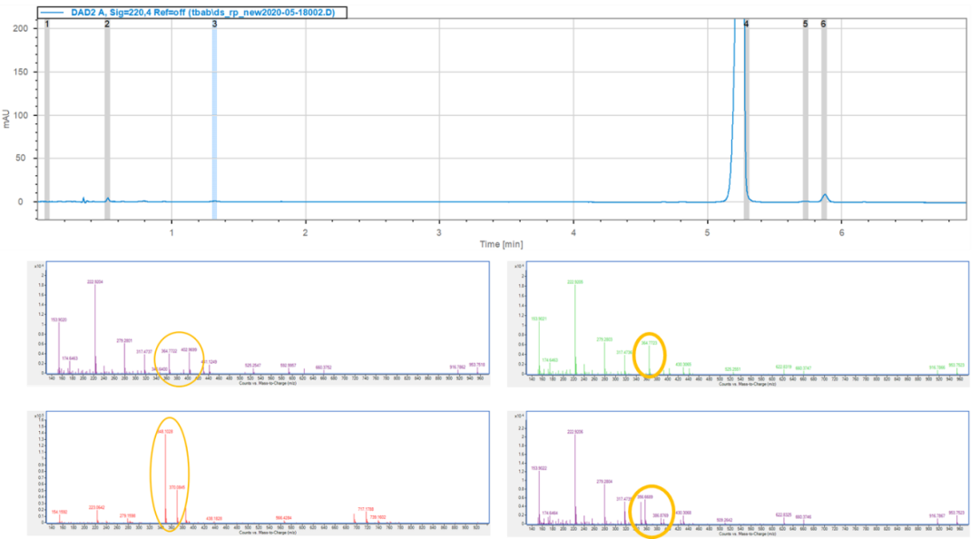Click the 200 tick on the mAU axis

(x=21, y=28)
